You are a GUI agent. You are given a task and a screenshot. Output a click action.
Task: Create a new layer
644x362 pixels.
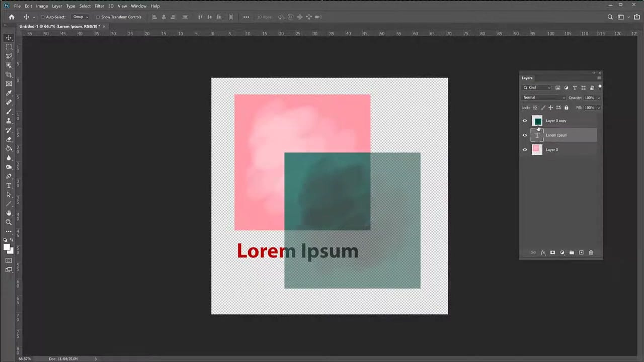[581, 252]
